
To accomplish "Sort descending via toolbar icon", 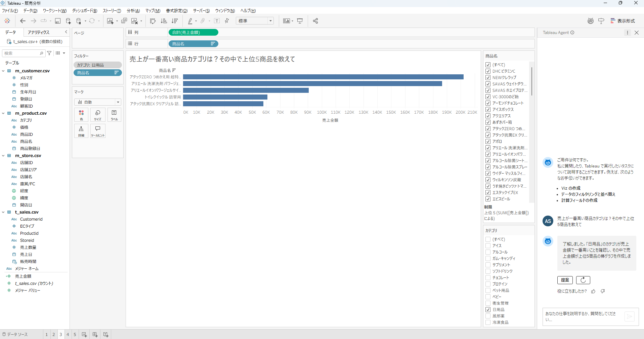I will pyautogui.click(x=174, y=21).
